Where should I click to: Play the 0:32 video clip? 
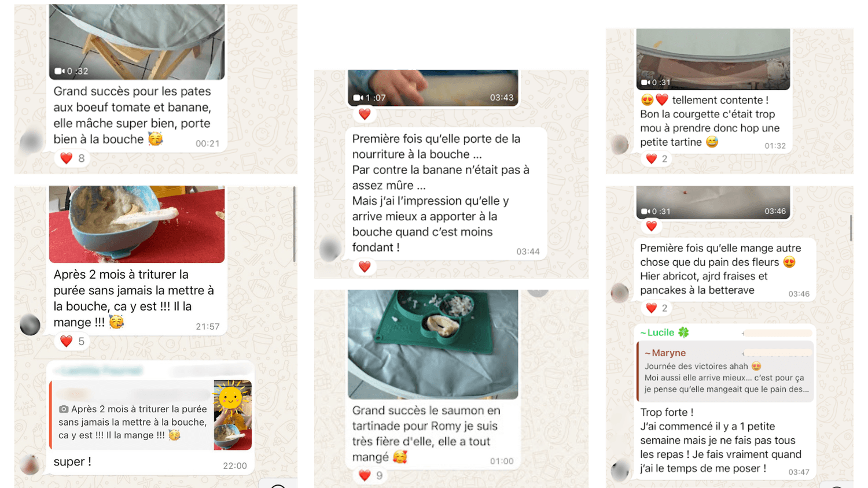[137, 42]
